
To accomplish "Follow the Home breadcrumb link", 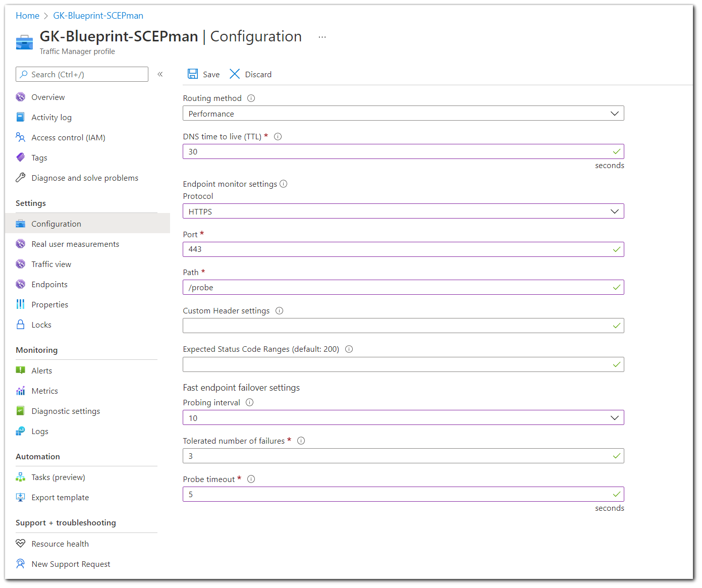I will pyautogui.click(x=27, y=16).
